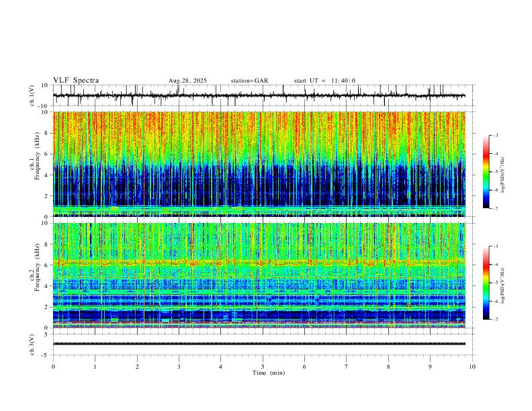Screen dimensions: 532x411
Task: Click time axis tick label "5"
Action: (x=263, y=367)
